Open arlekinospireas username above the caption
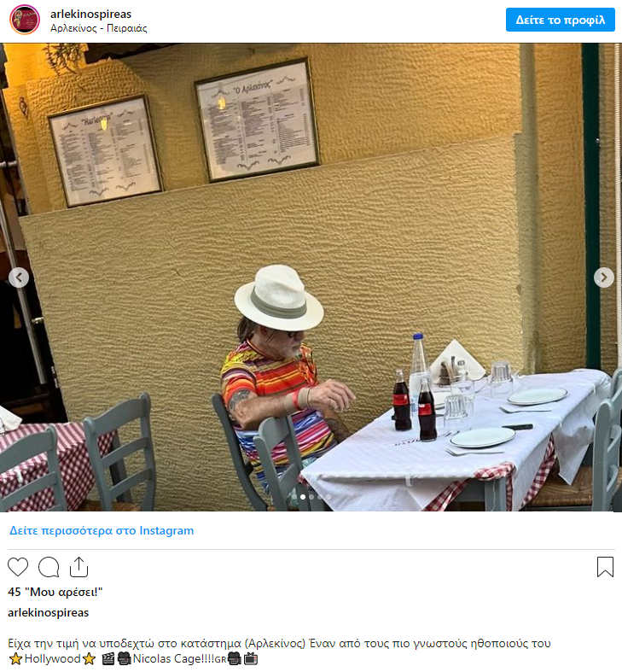Image resolution: width=622 pixels, height=672 pixels. pos(49,612)
